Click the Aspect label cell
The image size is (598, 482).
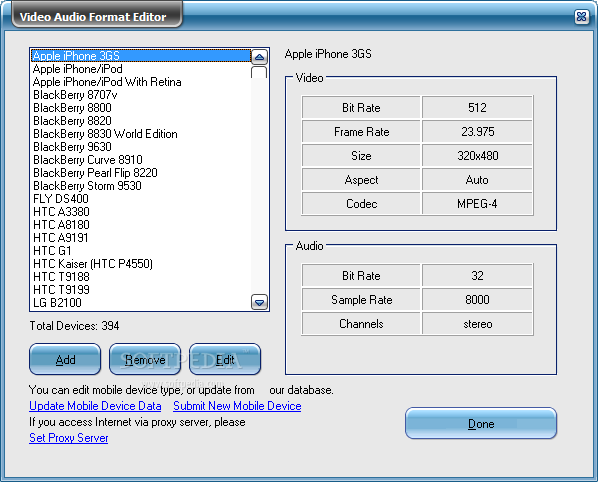coord(361,180)
